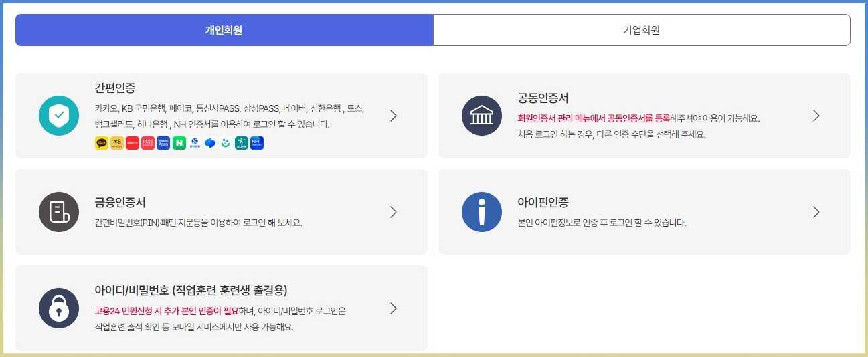Open 간편인증 via its right chevron
Screen dimensions: 868x357
click(394, 116)
